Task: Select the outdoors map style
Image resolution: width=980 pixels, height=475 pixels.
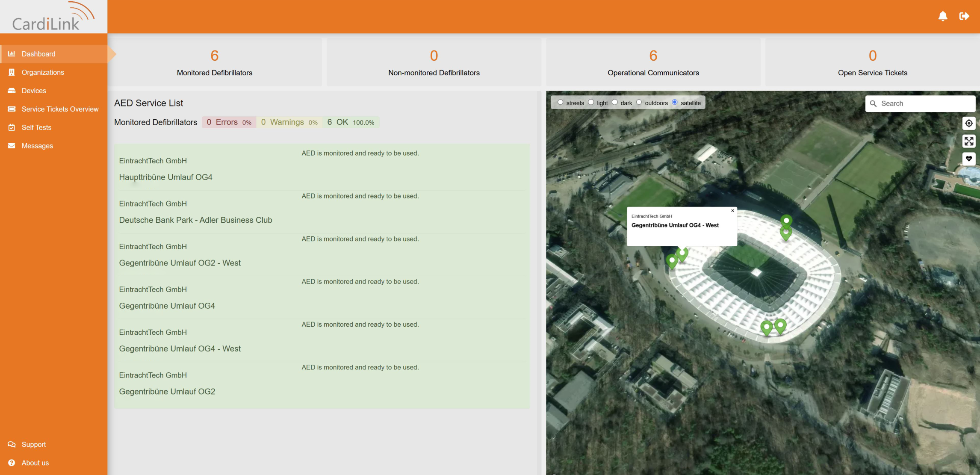Action: click(639, 102)
